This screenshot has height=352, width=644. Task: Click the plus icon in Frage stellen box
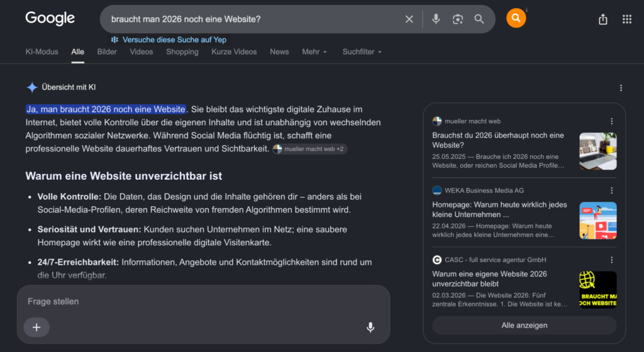point(36,327)
